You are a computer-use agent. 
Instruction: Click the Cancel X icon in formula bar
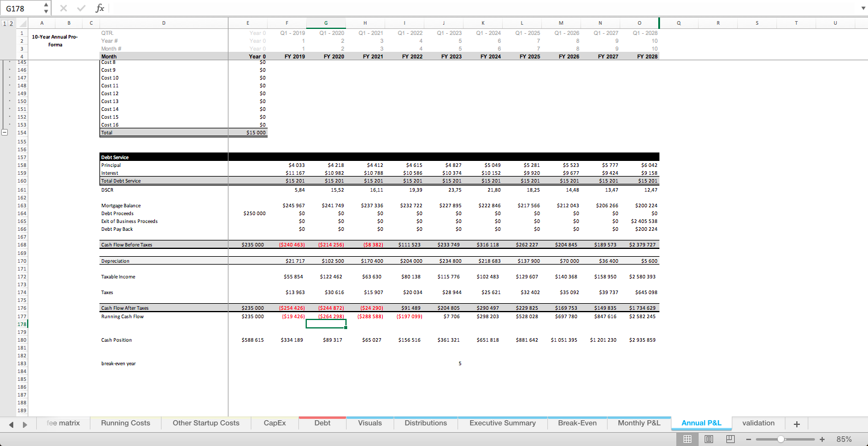coord(63,8)
